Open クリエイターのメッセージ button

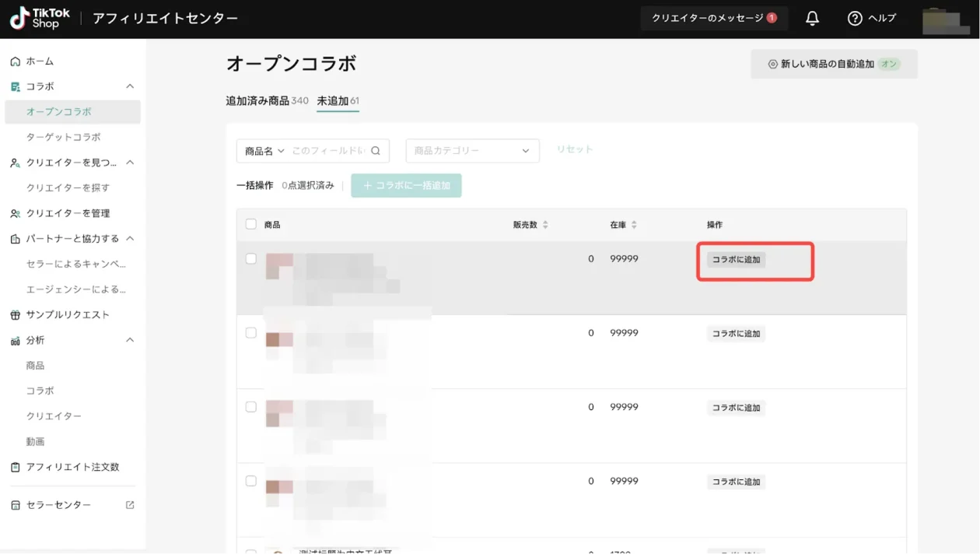tap(713, 19)
